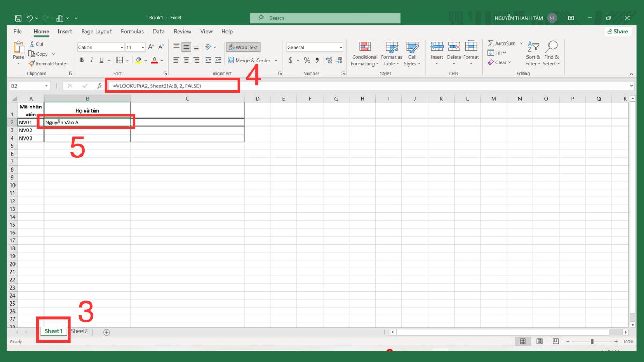
Task: Add a new sheet with plus icon
Action: coord(106,332)
